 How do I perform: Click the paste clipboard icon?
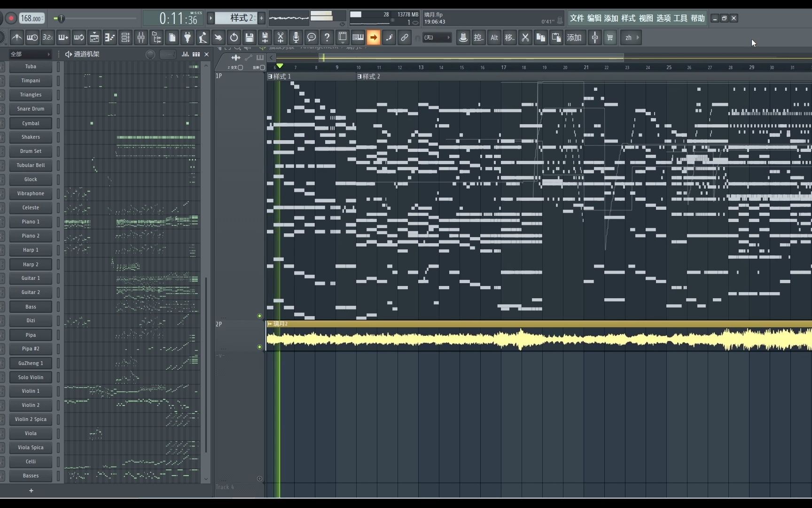[x=556, y=38]
